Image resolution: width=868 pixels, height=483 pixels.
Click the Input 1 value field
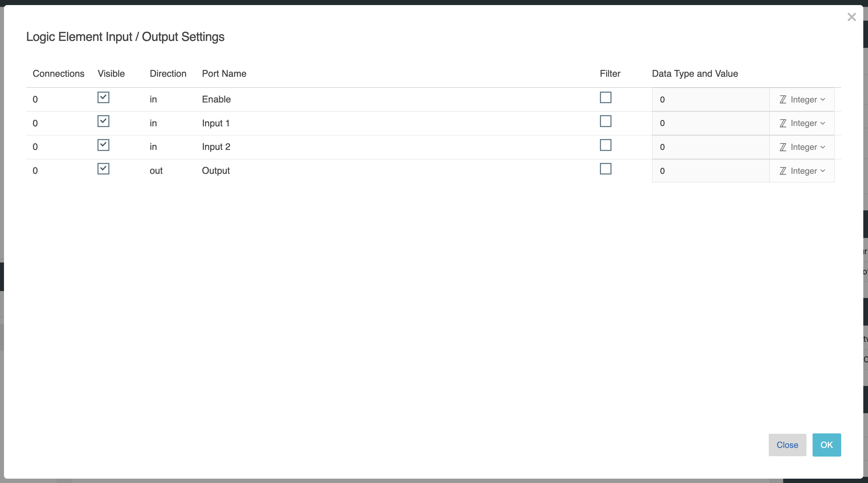[710, 123]
